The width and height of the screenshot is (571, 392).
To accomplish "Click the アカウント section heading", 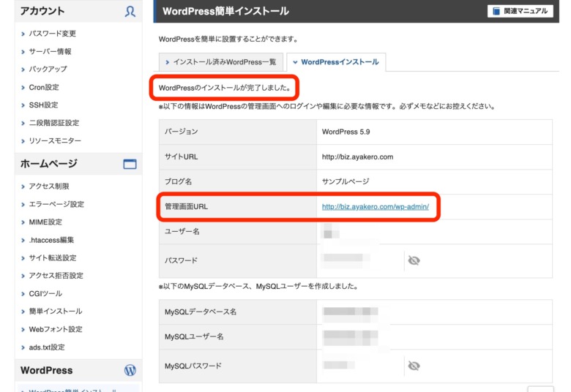I will (x=42, y=11).
